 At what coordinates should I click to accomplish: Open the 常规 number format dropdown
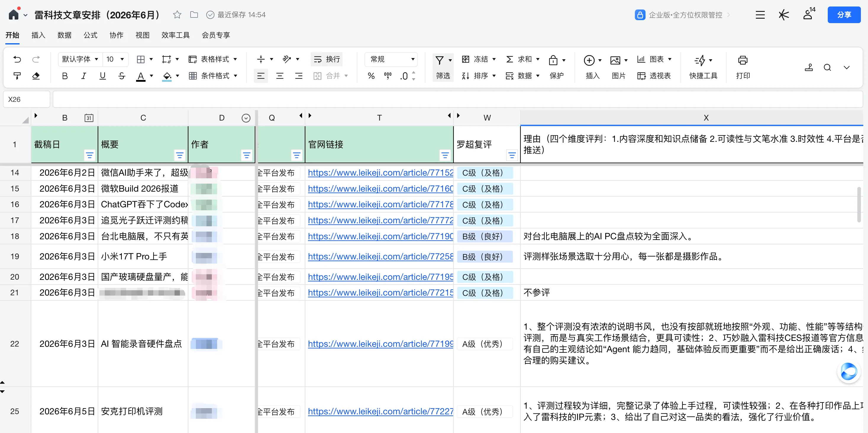pos(391,59)
